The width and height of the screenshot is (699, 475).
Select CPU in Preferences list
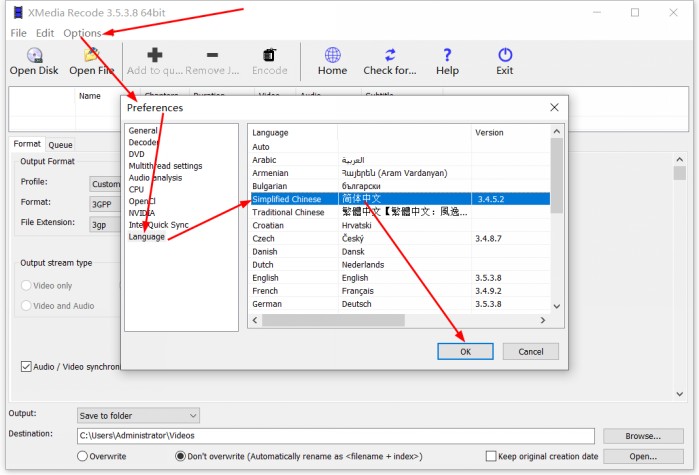[136, 189]
